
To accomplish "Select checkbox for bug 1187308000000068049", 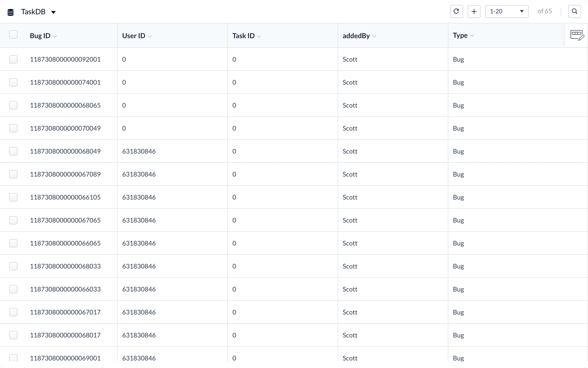I will pos(13,151).
